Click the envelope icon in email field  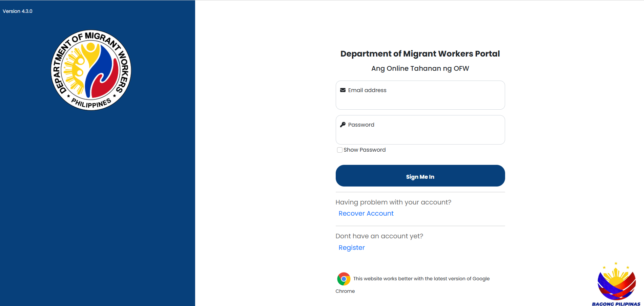342,90
